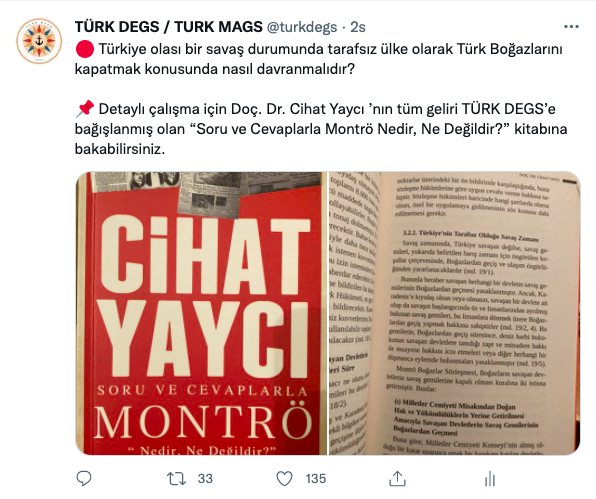
Task: Click the retweet count 33
Action: click(x=205, y=478)
